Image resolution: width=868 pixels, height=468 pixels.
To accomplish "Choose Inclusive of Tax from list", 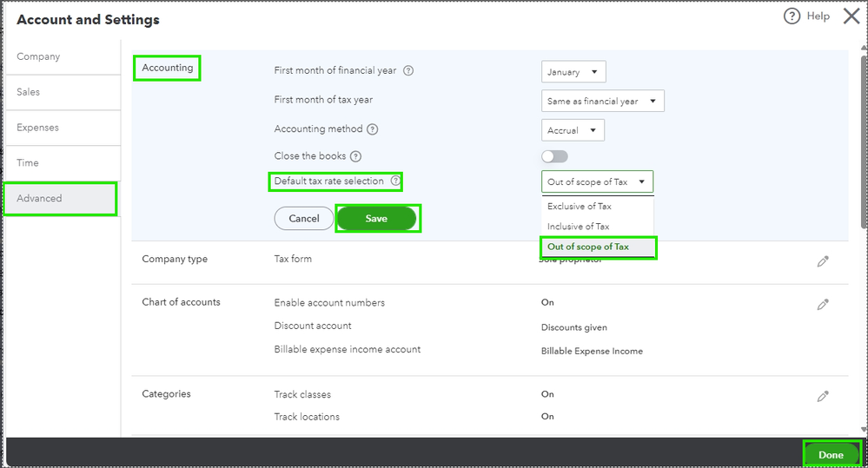I will click(579, 227).
